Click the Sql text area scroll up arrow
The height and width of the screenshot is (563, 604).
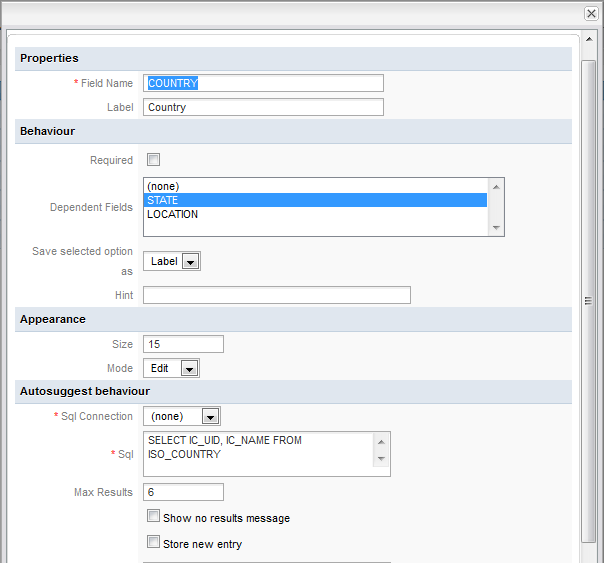click(x=381, y=440)
